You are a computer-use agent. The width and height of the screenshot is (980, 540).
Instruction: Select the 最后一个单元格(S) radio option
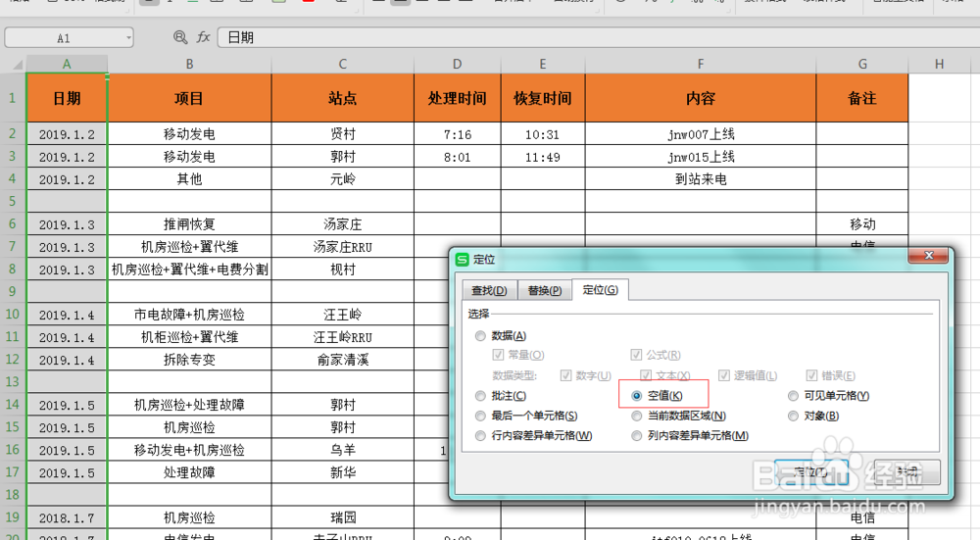(x=480, y=416)
